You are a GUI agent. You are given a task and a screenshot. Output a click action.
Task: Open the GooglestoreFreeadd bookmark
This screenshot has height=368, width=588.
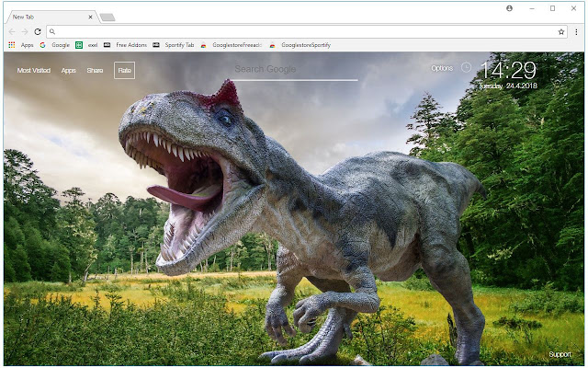pyautogui.click(x=231, y=45)
